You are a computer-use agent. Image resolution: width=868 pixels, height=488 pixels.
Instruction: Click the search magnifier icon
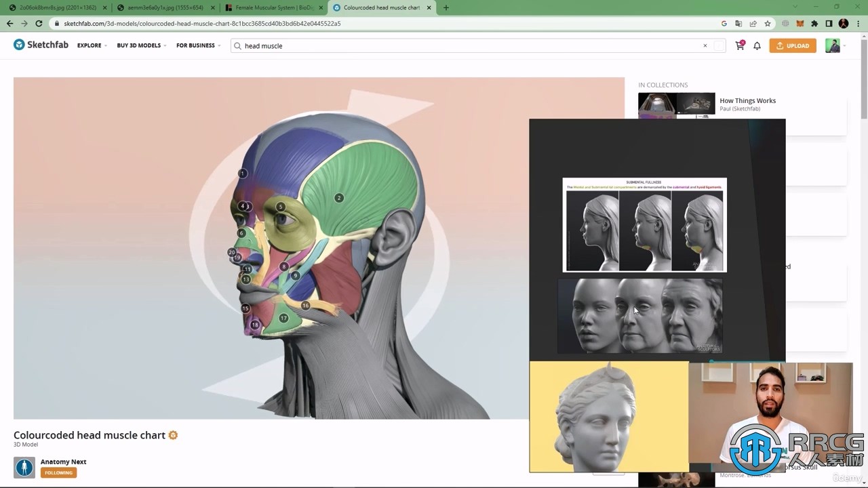click(238, 45)
